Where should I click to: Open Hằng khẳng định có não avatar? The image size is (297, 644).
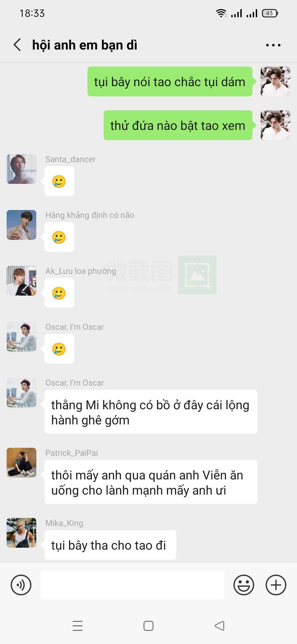tap(21, 225)
